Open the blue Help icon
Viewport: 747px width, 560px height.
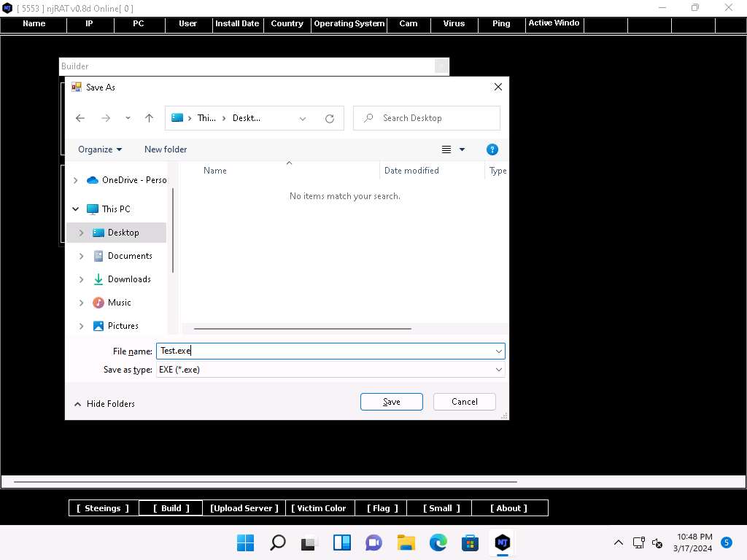pos(492,149)
